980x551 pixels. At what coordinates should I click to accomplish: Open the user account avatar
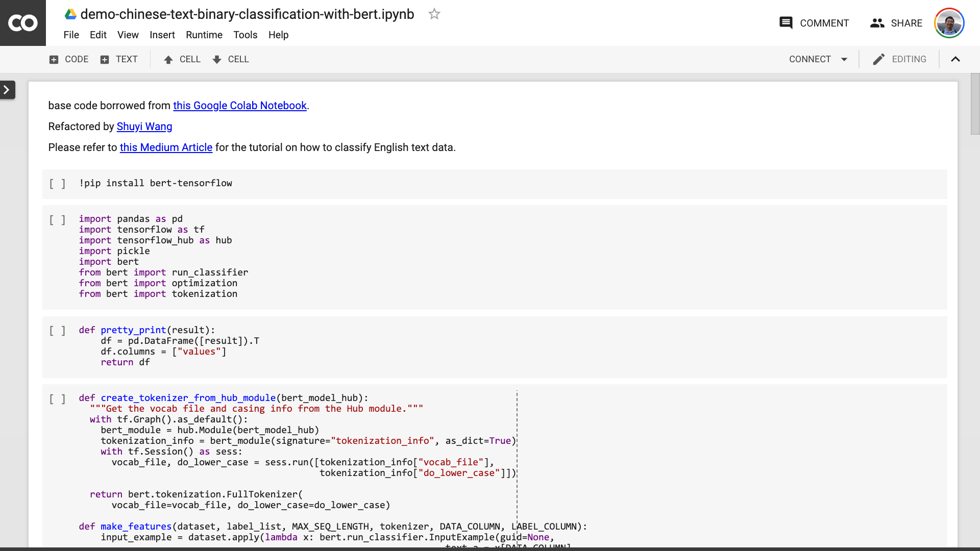click(949, 23)
